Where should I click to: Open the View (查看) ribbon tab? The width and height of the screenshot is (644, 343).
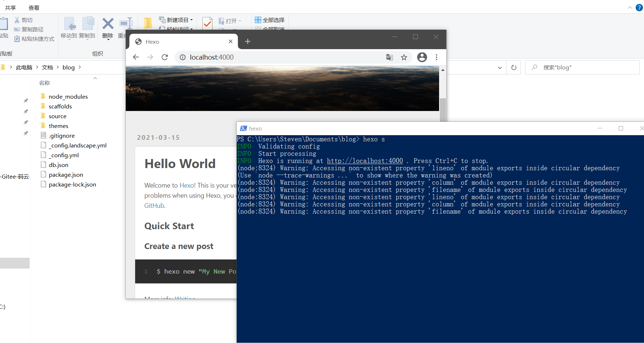[34, 8]
